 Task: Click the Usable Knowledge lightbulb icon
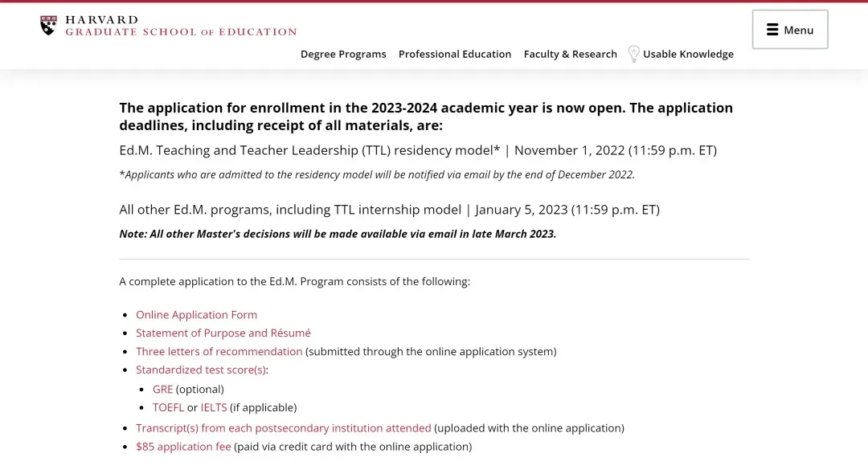[633, 54]
